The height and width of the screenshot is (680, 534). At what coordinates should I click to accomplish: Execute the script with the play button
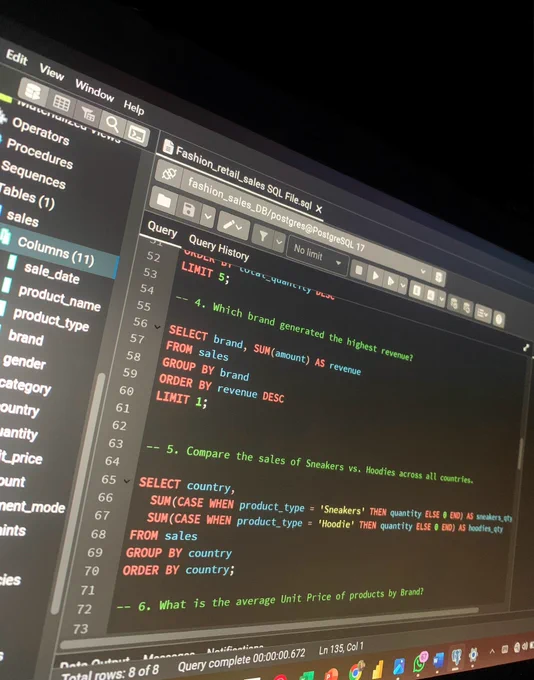375,275
